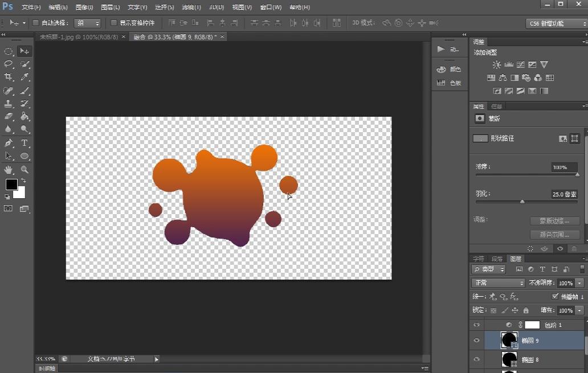The height and width of the screenshot is (373, 588).
Task: Open the 不透明度 slider dropdown arrow
Action: point(580,283)
